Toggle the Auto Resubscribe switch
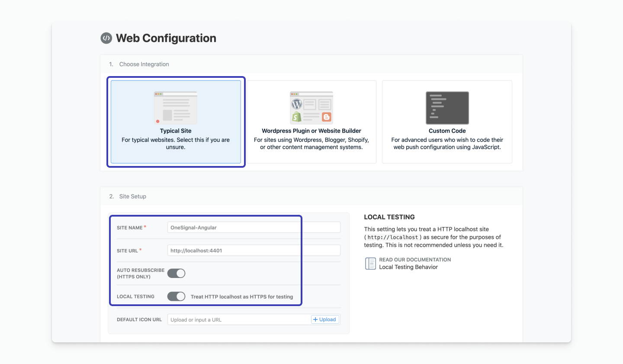This screenshot has height=364, width=623. click(177, 273)
